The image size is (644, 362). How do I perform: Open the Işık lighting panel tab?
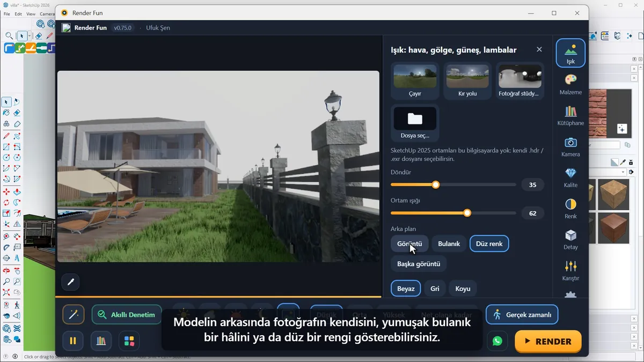(x=570, y=53)
